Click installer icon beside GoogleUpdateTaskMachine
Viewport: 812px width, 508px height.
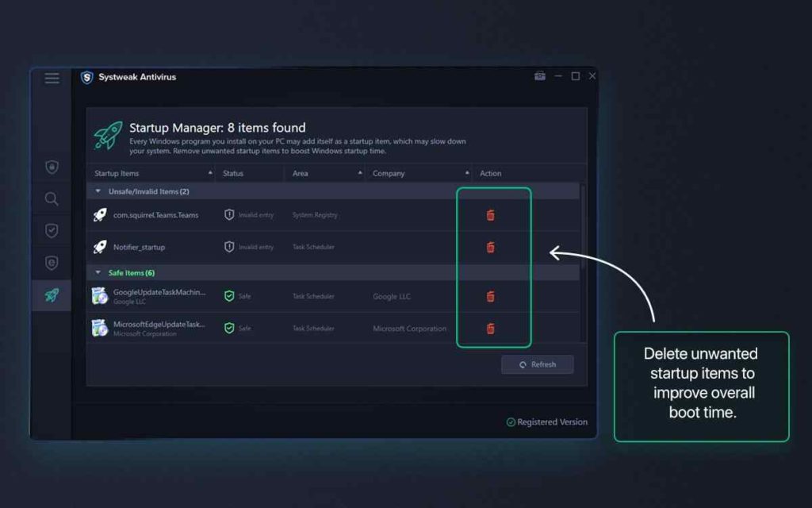pos(99,296)
